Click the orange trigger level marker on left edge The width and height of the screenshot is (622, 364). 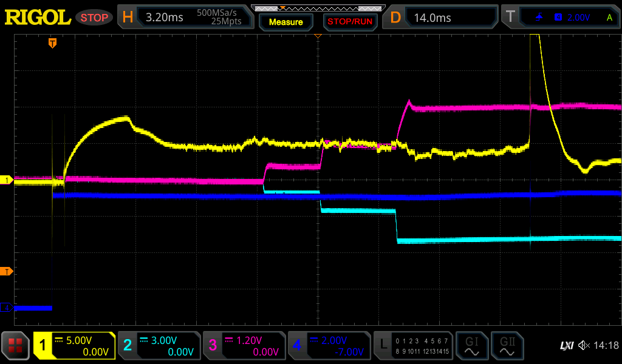tap(7, 271)
